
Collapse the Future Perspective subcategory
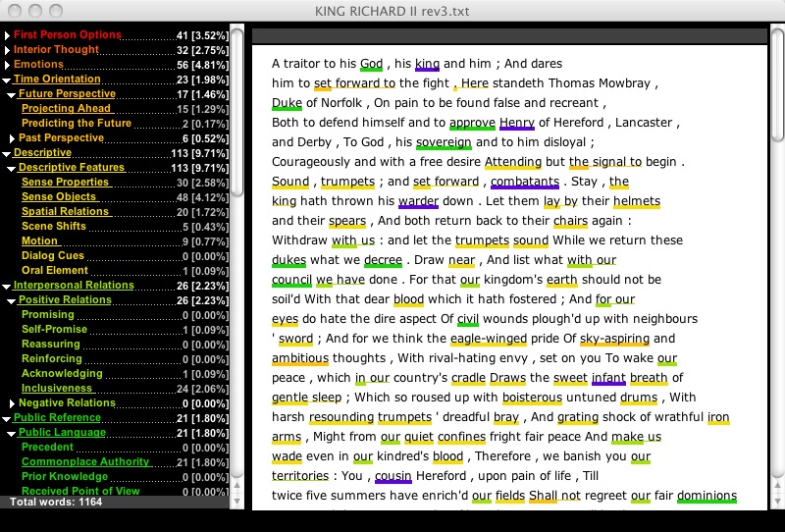coord(11,94)
